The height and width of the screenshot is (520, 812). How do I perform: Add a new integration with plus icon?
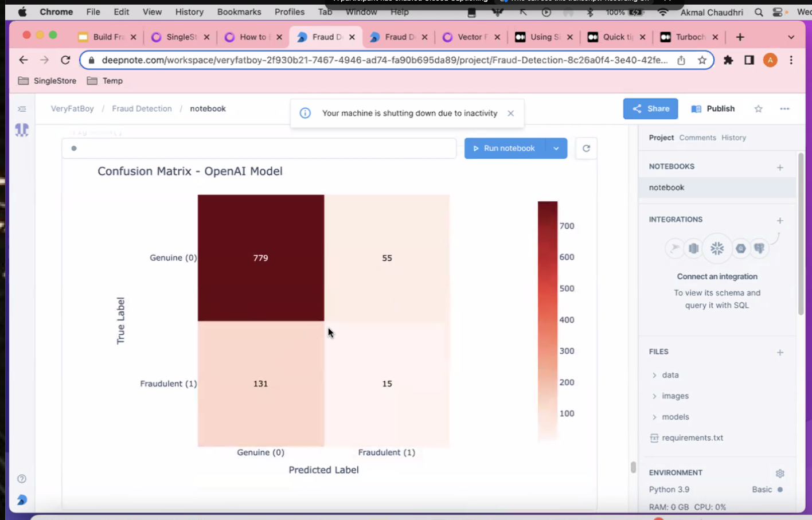pos(780,221)
